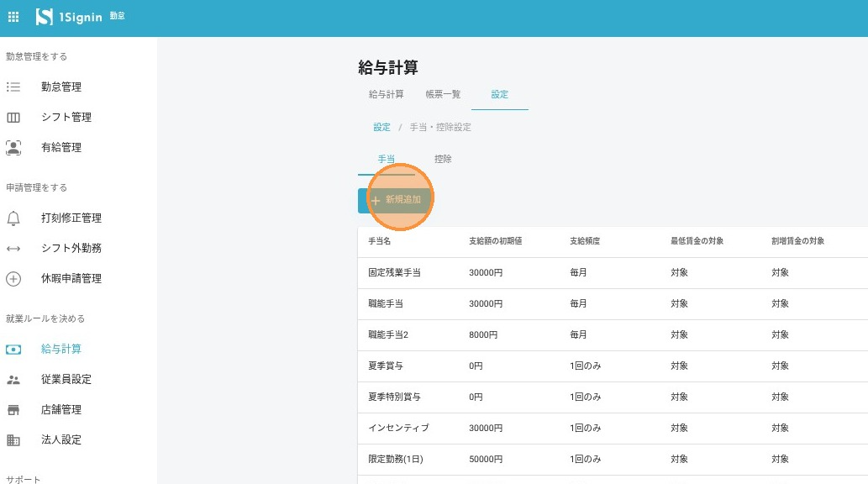The image size is (868, 484).
Task: Select the 設定 top tab
Action: pyautogui.click(x=499, y=94)
